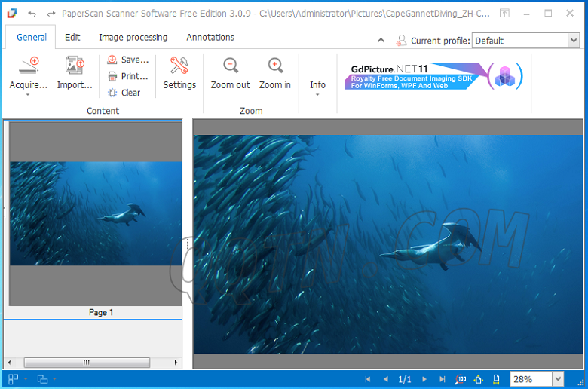This screenshot has width=588, height=389.
Task: Clear the content using the Clear icon
Action: pyautogui.click(x=124, y=93)
